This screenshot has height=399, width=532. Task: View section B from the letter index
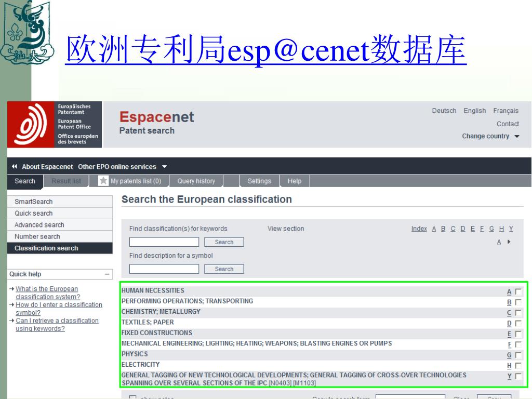(443, 229)
